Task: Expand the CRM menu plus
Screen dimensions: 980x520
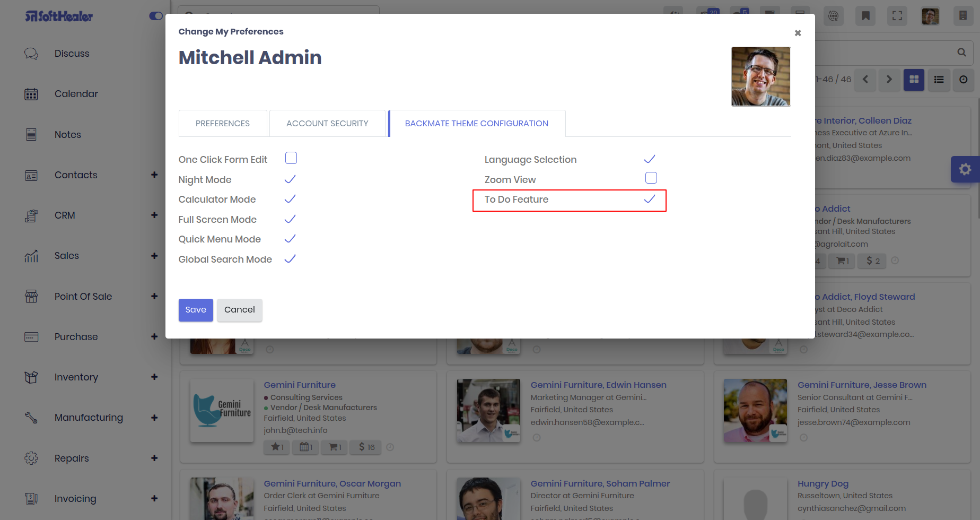Action: point(154,215)
